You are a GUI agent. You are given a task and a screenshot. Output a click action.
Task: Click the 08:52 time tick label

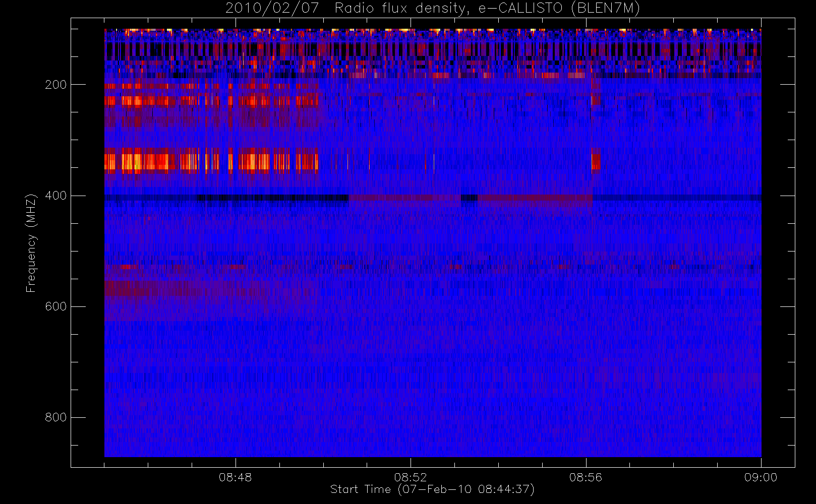tap(411, 477)
